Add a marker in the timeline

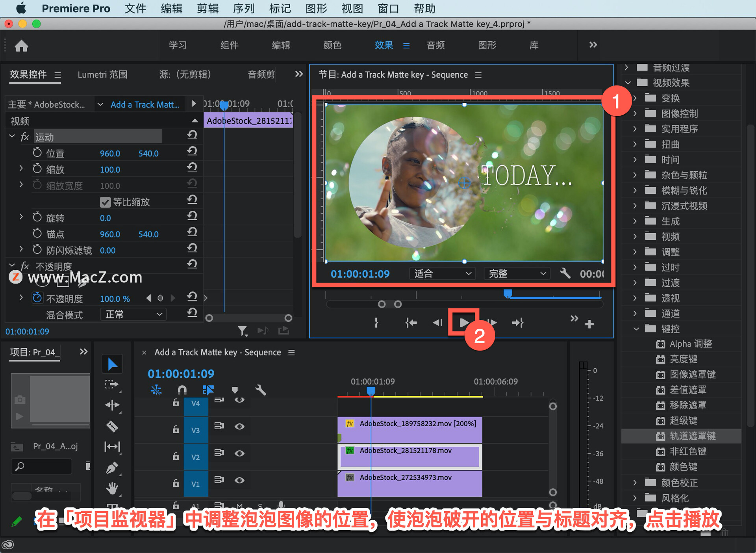[235, 390]
